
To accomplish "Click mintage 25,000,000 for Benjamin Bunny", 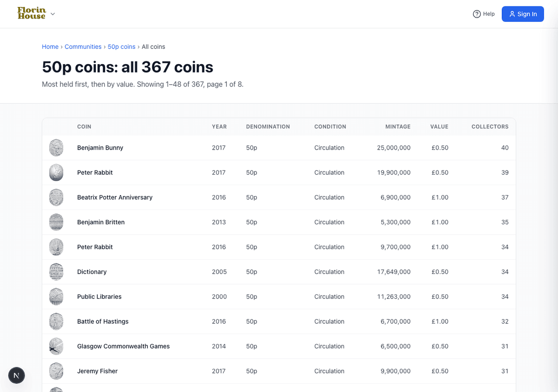I will [x=394, y=148].
